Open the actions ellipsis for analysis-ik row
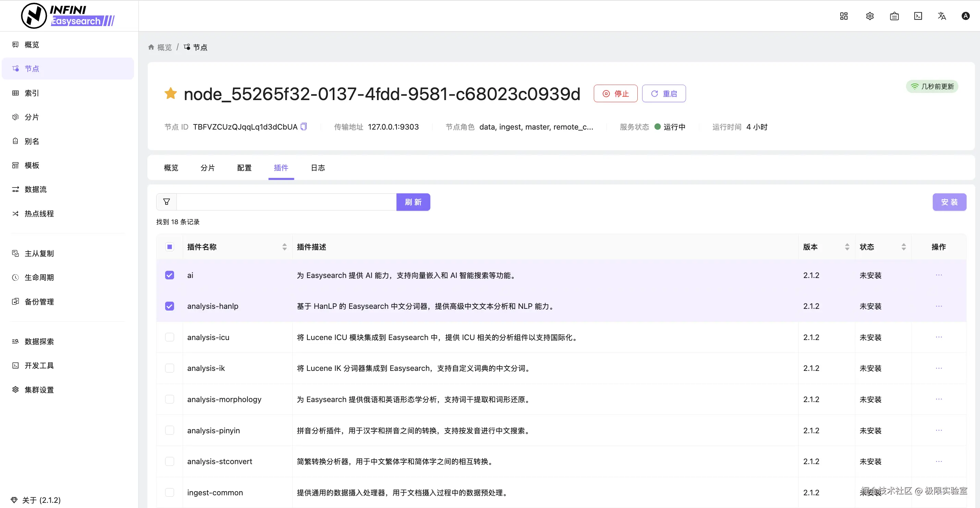Viewport: 980px width, 508px height. [x=939, y=368]
